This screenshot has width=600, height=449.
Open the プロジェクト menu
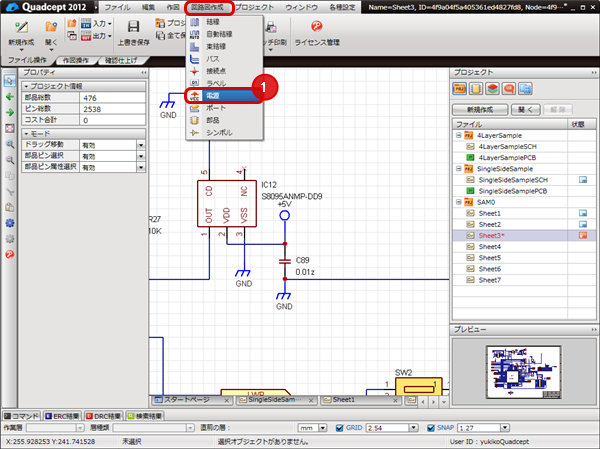pyautogui.click(x=254, y=7)
